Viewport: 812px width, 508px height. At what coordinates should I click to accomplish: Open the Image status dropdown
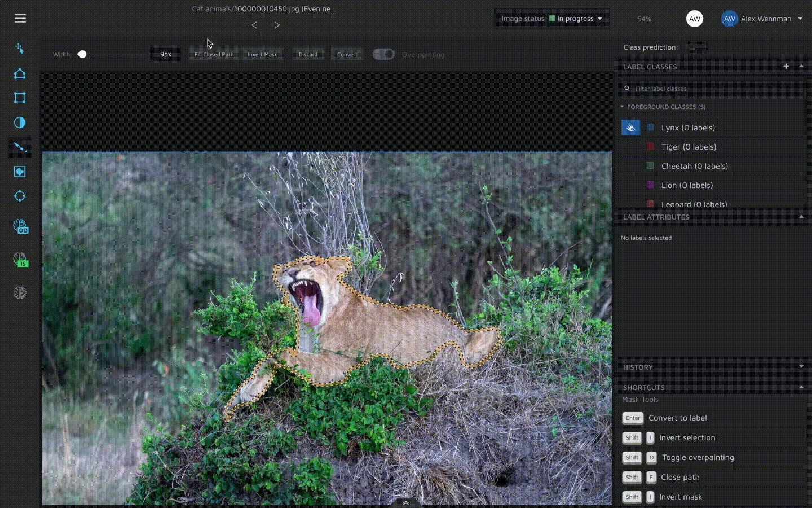point(551,19)
